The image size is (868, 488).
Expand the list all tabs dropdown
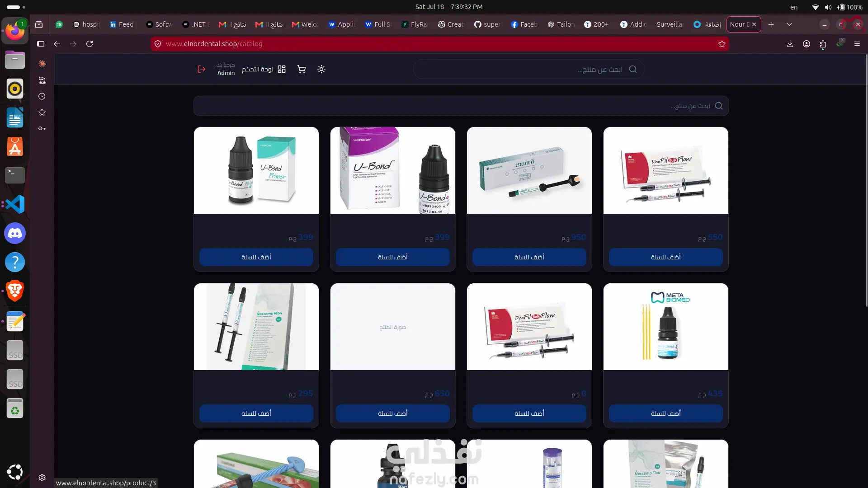click(789, 24)
